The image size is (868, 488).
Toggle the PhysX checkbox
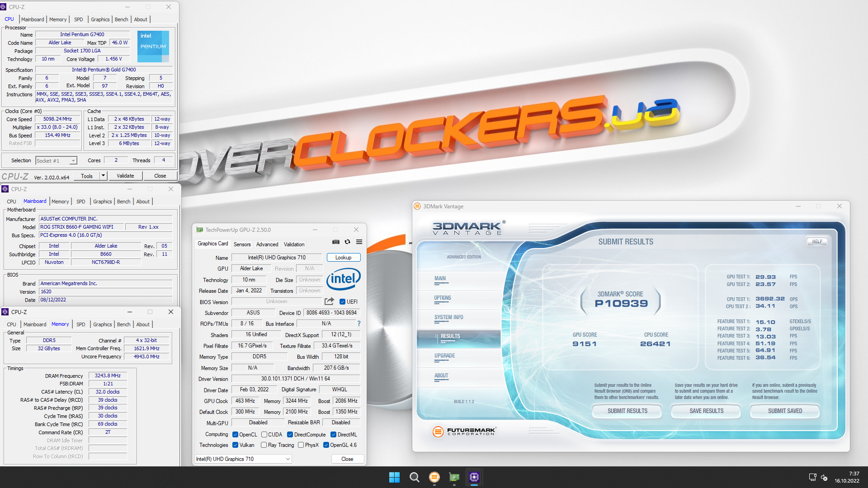301,445
